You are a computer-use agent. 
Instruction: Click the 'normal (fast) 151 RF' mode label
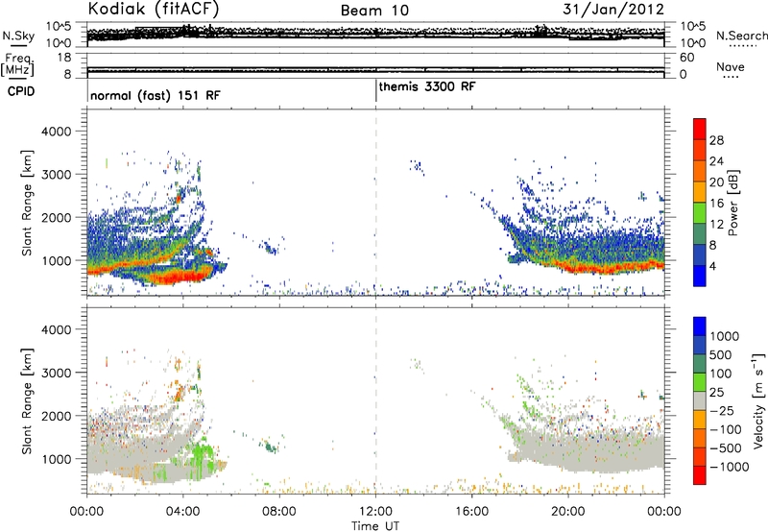pyautogui.click(x=156, y=95)
